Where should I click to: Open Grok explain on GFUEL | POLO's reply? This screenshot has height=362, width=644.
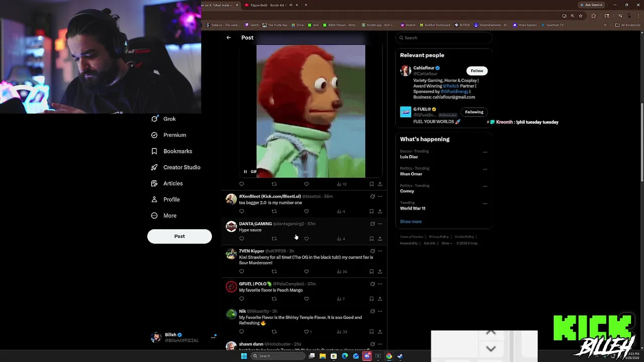(x=372, y=284)
